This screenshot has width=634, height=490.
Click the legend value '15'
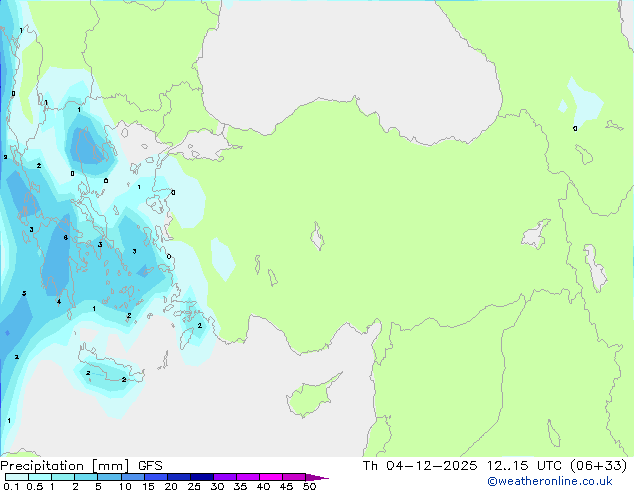point(148,486)
